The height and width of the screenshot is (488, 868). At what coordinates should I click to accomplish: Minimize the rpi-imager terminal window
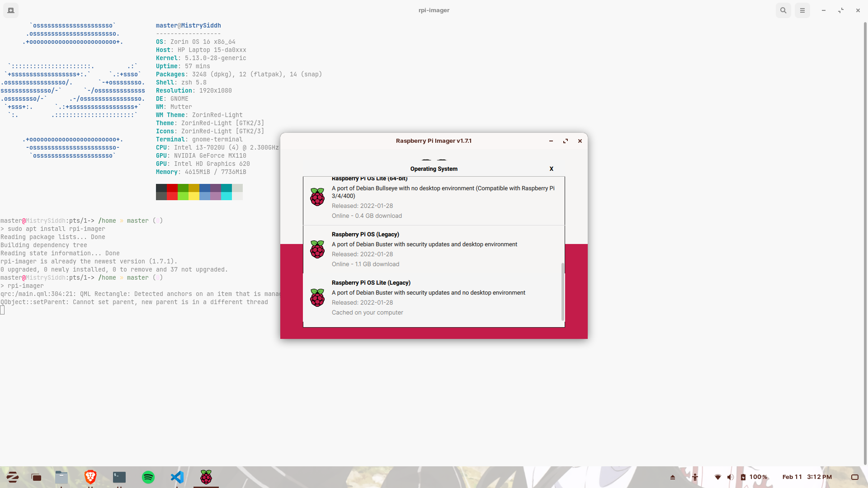coord(824,10)
